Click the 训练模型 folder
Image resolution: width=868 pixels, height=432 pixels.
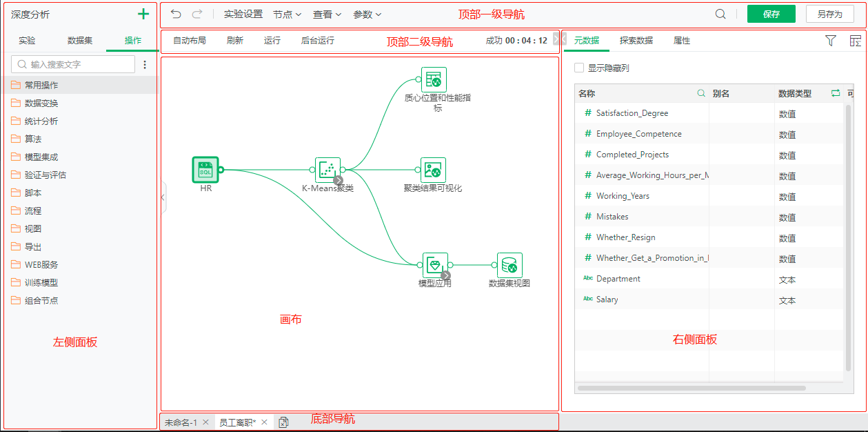80,282
